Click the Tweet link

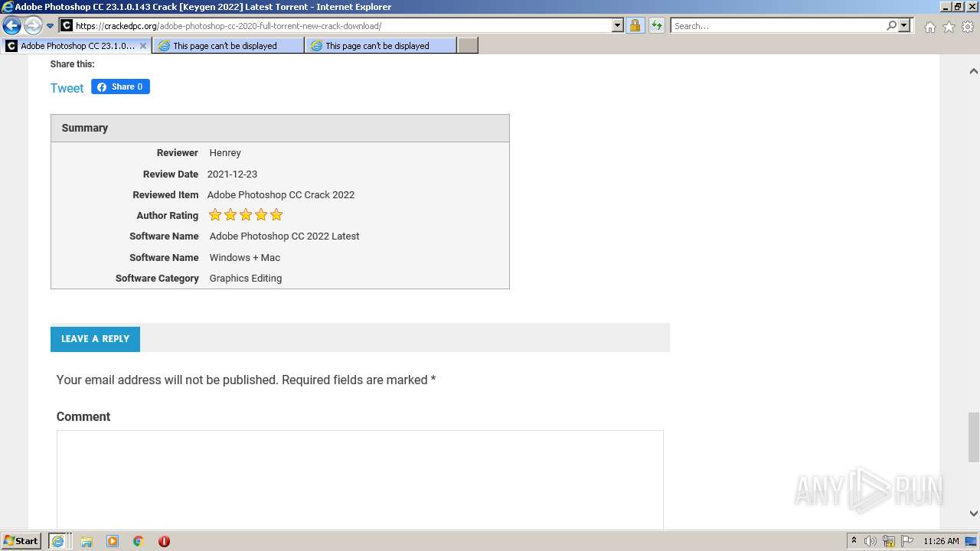point(67,88)
